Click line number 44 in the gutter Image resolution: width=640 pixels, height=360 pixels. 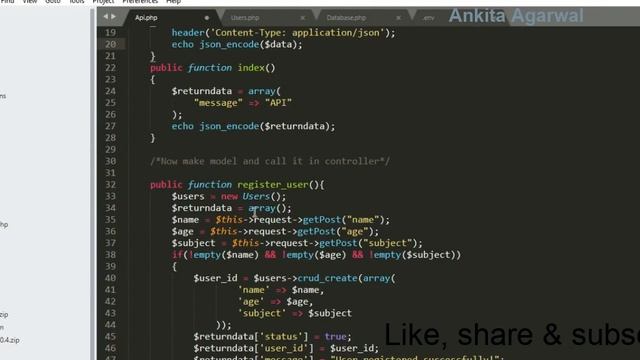point(110,325)
